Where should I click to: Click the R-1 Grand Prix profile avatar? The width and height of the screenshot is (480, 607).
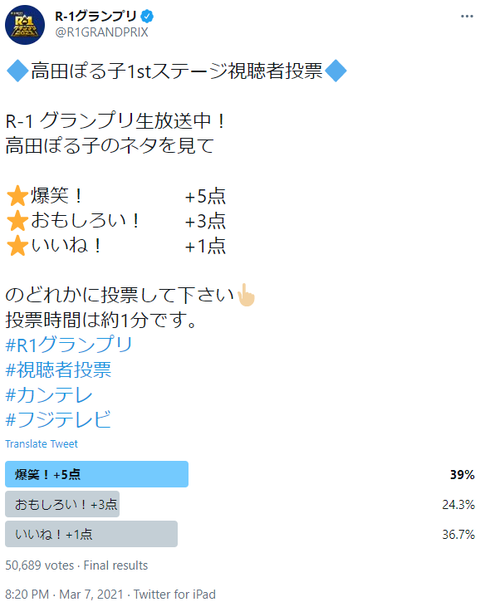[25, 25]
